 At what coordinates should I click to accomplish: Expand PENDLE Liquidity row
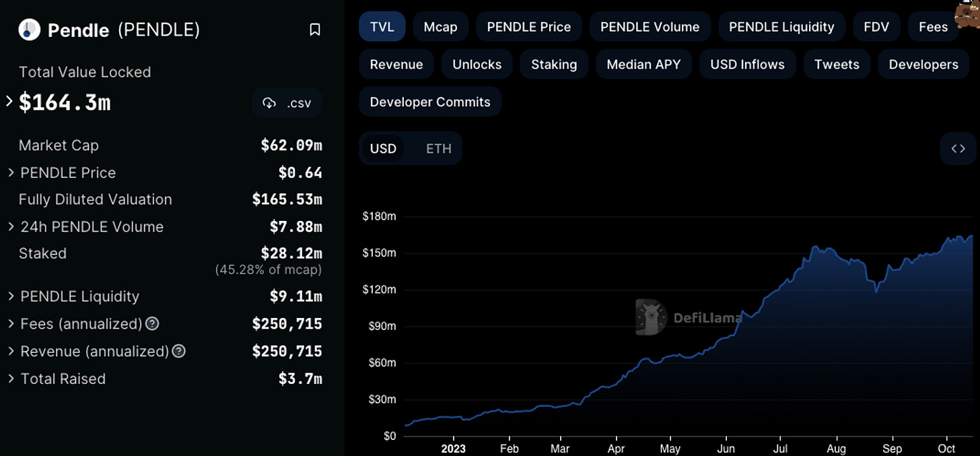(x=11, y=296)
